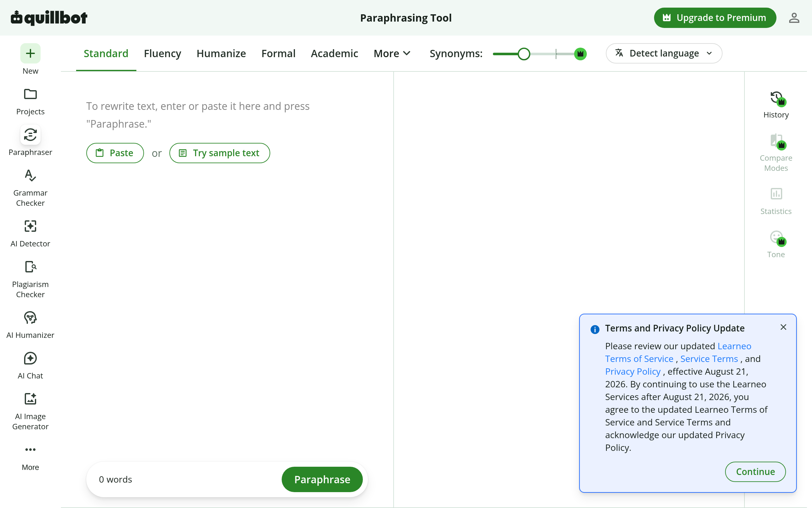Viewport: 812px width, 508px height.
Task: Expand the More modes dropdown
Action: click(x=392, y=53)
